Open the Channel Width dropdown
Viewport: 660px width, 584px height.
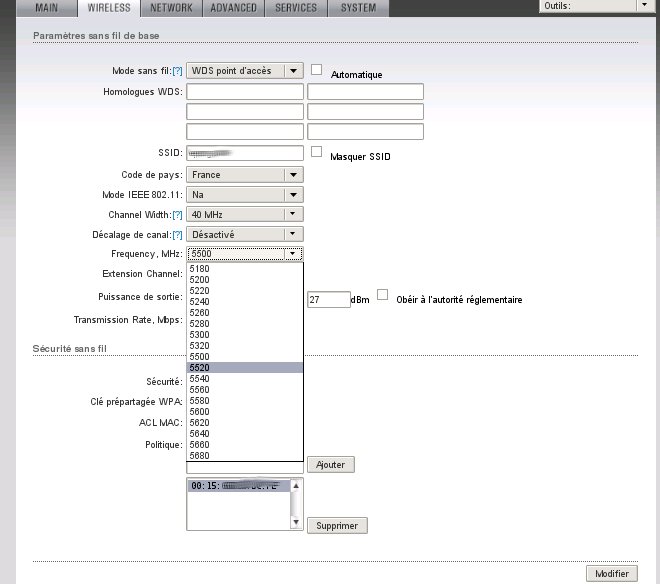tap(245, 214)
